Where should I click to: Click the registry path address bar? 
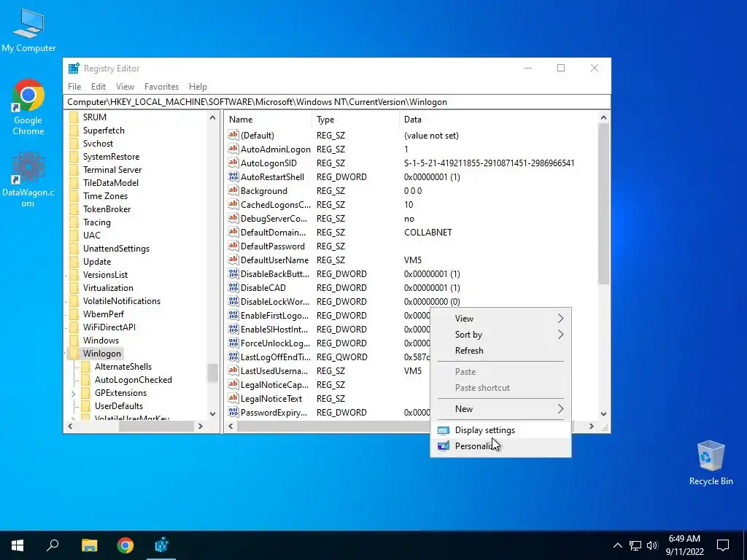[336, 102]
